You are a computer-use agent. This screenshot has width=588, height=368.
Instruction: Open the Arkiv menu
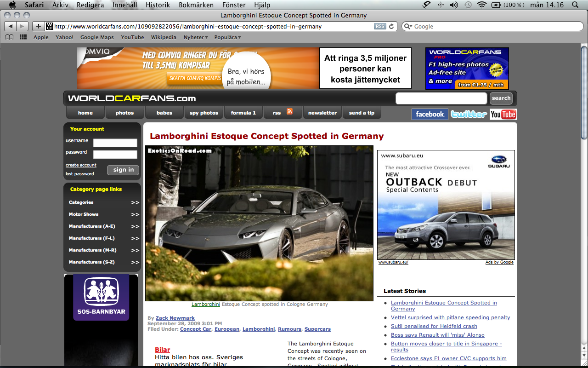click(61, 5)
